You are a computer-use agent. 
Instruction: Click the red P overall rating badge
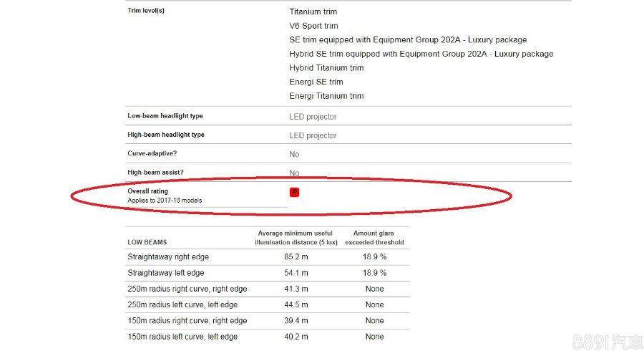point(294,192)
